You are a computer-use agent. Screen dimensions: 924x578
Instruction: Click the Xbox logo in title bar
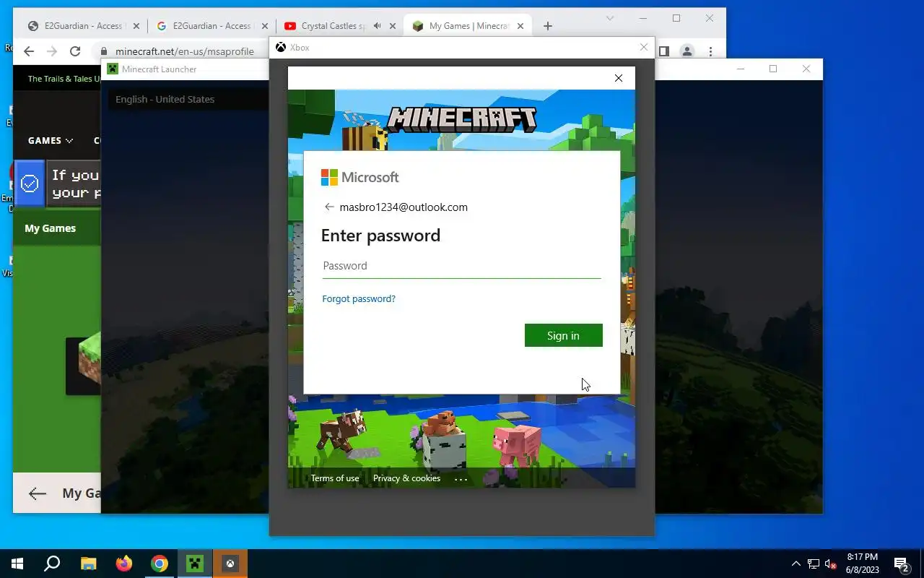coord(281,48)
